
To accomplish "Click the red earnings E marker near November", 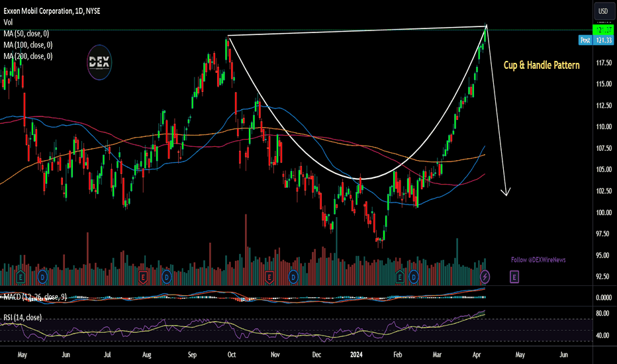I will click(269, 277).
